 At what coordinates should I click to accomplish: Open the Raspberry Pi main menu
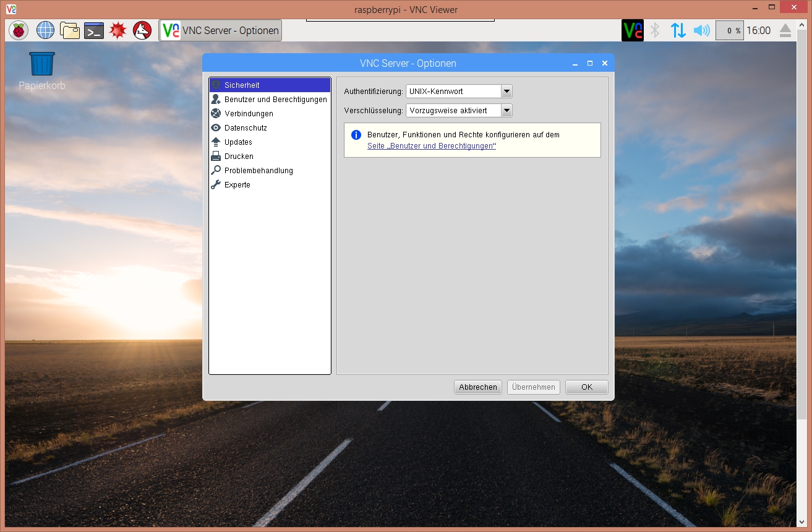19,30
